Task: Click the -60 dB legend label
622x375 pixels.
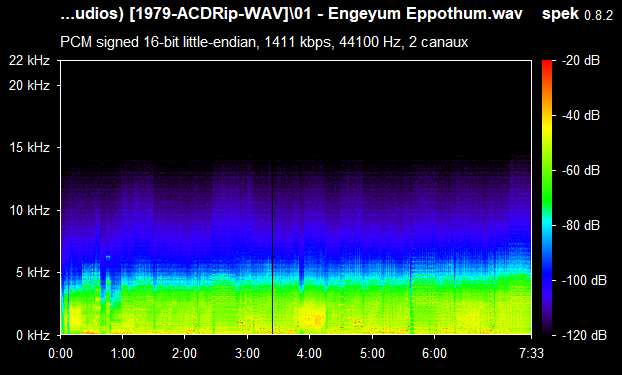Action: pos(581,171)
